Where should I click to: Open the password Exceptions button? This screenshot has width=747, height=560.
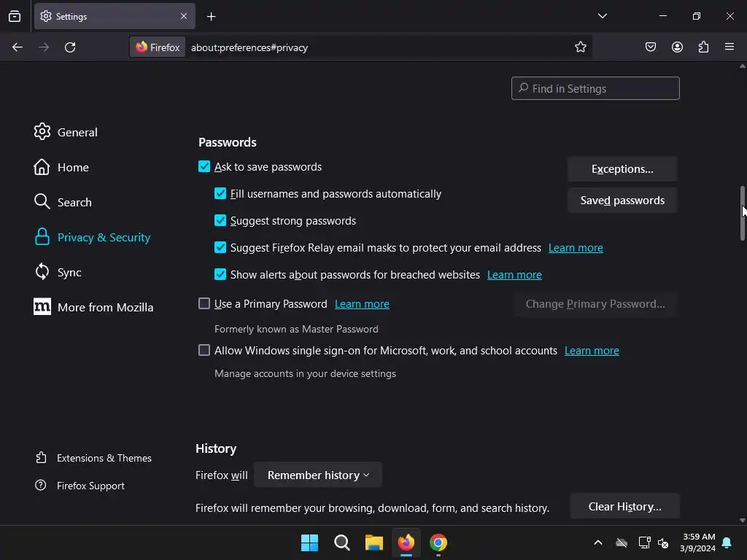point(622,169)
